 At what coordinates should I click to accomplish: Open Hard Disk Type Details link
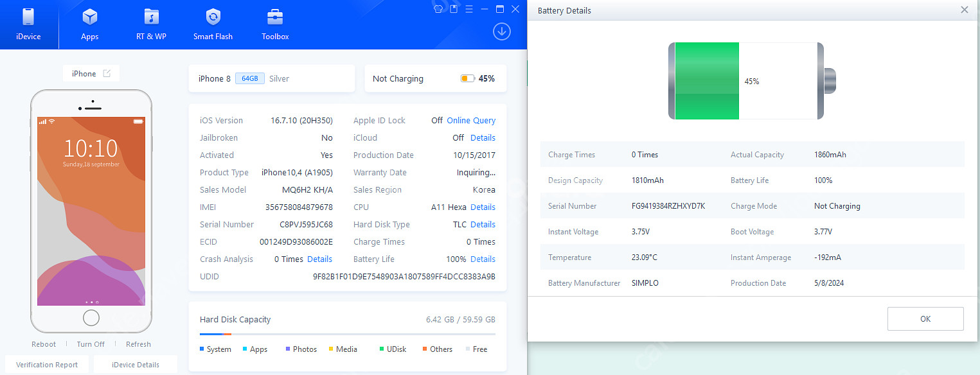coord(483,224)
